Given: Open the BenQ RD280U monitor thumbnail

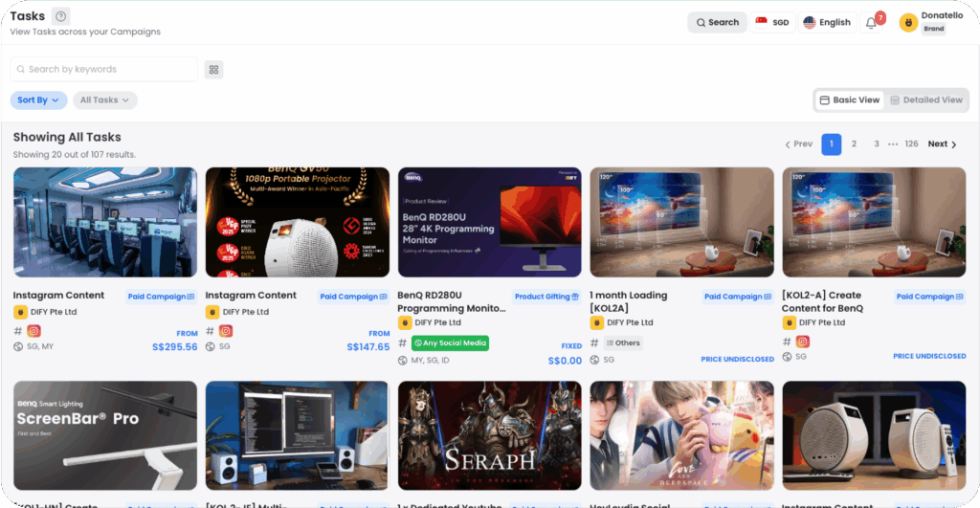Looking at the screenshot, I should click(x=489, y=222).
